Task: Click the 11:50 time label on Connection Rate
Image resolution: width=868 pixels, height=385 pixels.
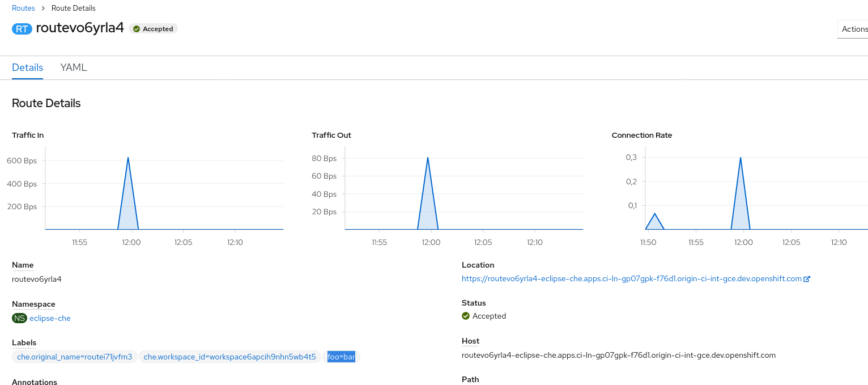Action: (x=648, y=242)
